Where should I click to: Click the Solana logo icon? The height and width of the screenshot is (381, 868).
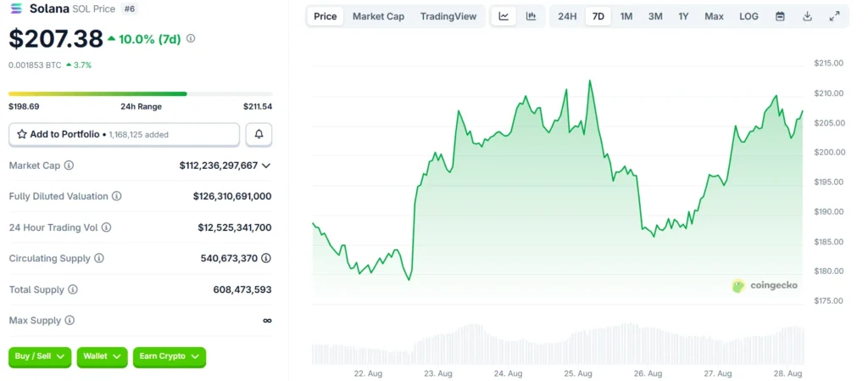16,8
